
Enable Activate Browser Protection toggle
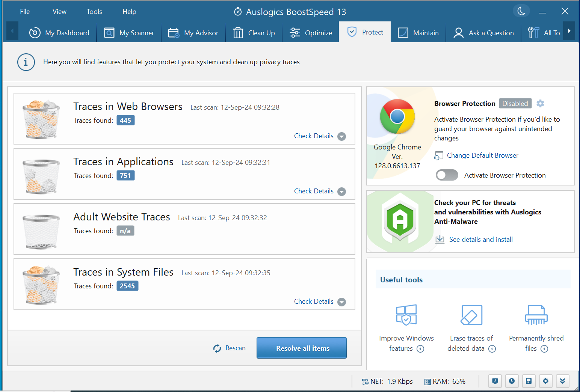(447, 175)
